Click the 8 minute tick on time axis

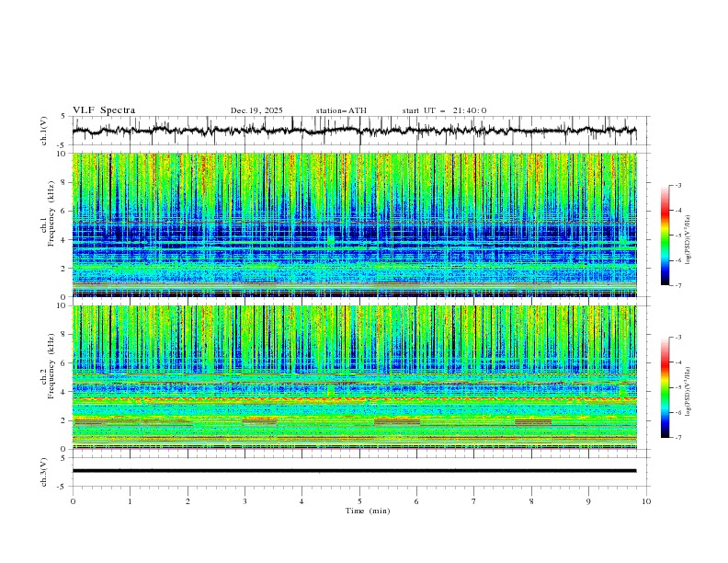point(531,500)
